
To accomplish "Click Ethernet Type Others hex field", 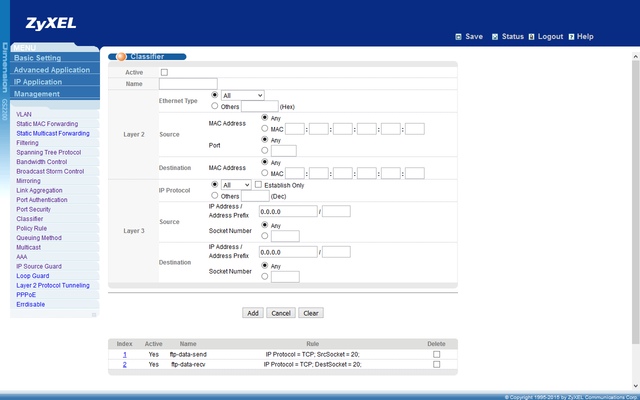I will [260, 106].
